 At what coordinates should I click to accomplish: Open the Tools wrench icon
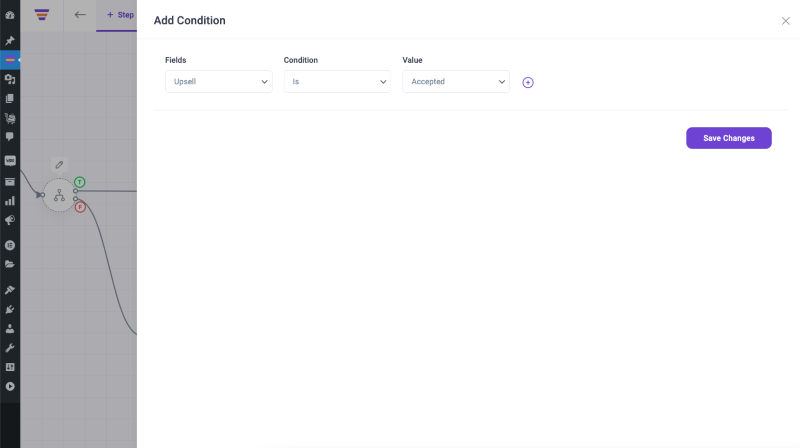[x=10, y=348]
